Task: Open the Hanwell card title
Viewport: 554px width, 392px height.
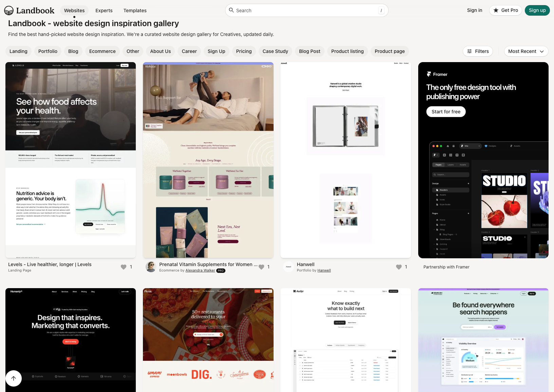Action: click(x=306, y=264)
